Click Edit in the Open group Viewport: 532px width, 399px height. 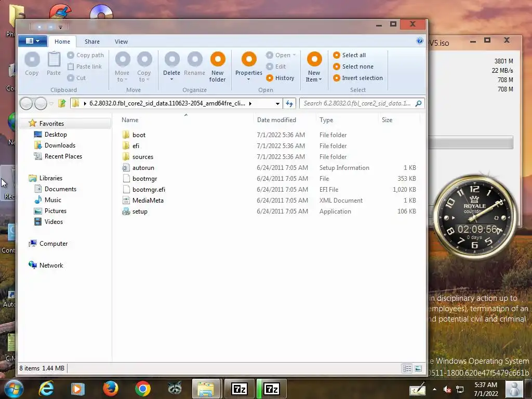(x=276, y=66)
